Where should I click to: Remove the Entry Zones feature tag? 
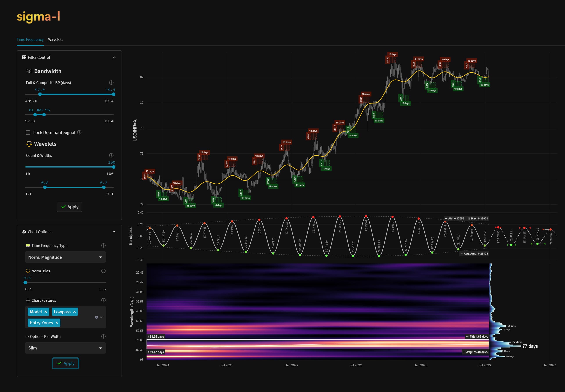57,323
